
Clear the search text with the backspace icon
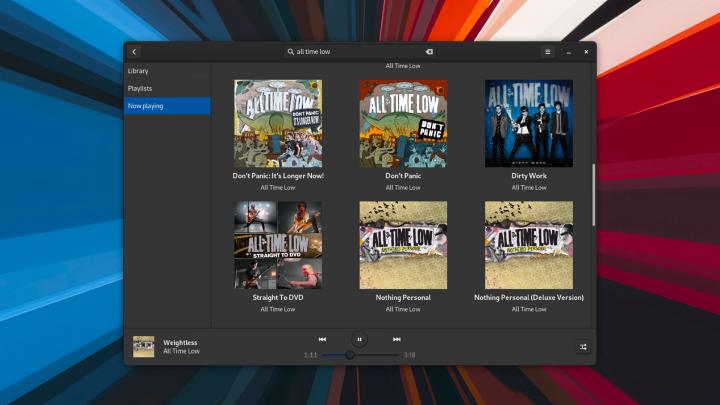(x=428, y=51)
